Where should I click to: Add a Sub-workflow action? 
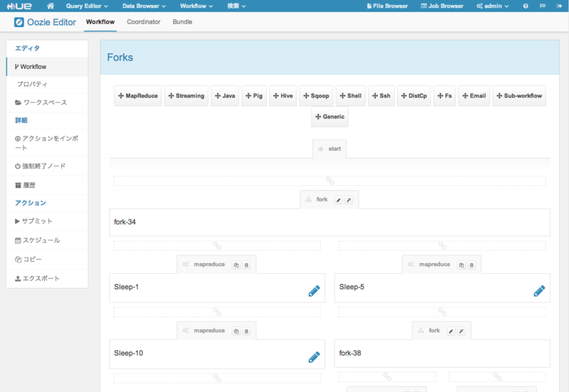(519, 96)
